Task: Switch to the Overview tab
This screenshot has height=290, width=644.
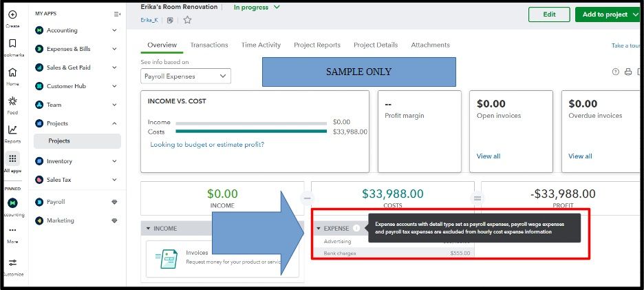Action: click(162, 45)
